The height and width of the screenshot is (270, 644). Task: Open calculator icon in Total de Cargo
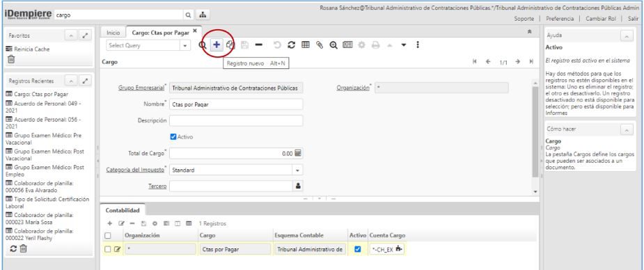click(x=298, y=153)
